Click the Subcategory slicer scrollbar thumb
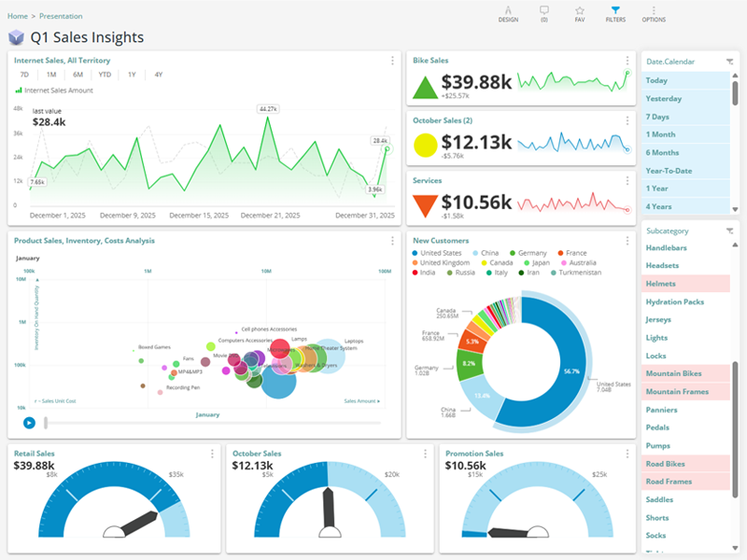 tap(735, 428)
